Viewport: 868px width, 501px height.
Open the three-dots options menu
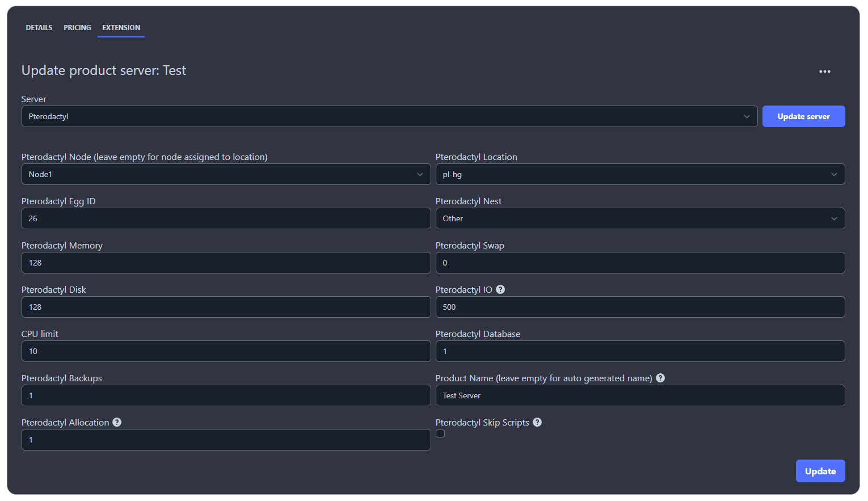point(824,71)
